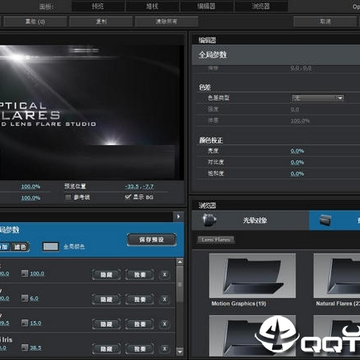Hide the Iris element with value 28.5
Viewport: 360px width, 360px height.
106,349
